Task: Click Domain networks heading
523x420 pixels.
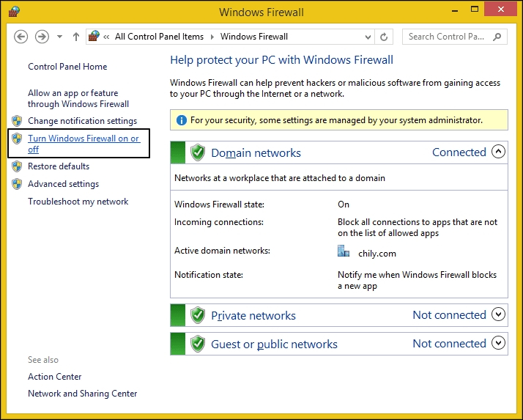Action: coord(256,153)
